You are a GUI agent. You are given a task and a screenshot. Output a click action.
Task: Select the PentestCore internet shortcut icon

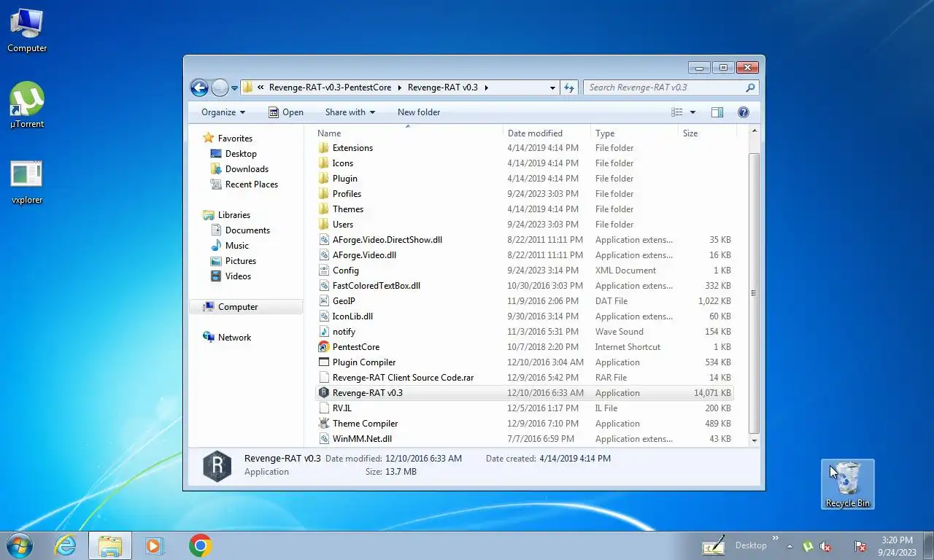325,347
